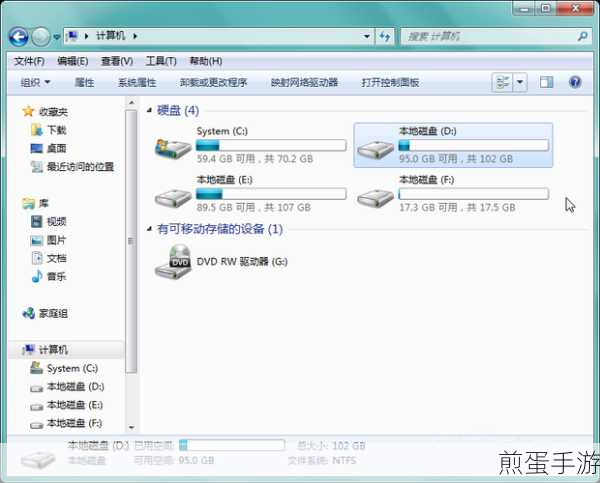
Task: Open the 编辑(E) menu
Action: 73,61
